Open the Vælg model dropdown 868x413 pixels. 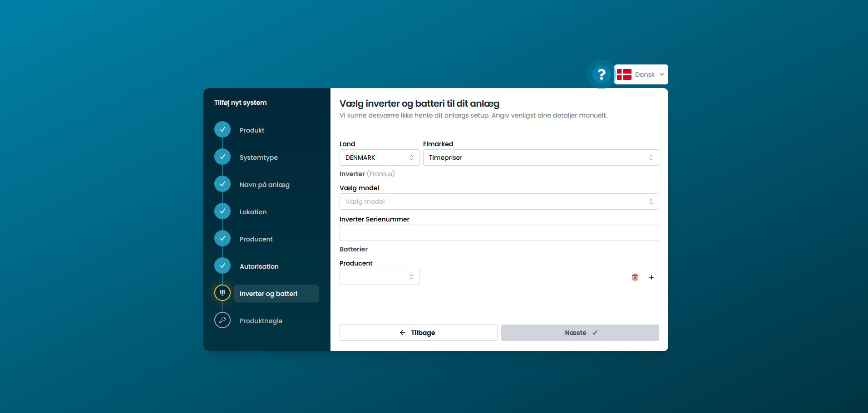pyautogui.click(x=499, y=202)
